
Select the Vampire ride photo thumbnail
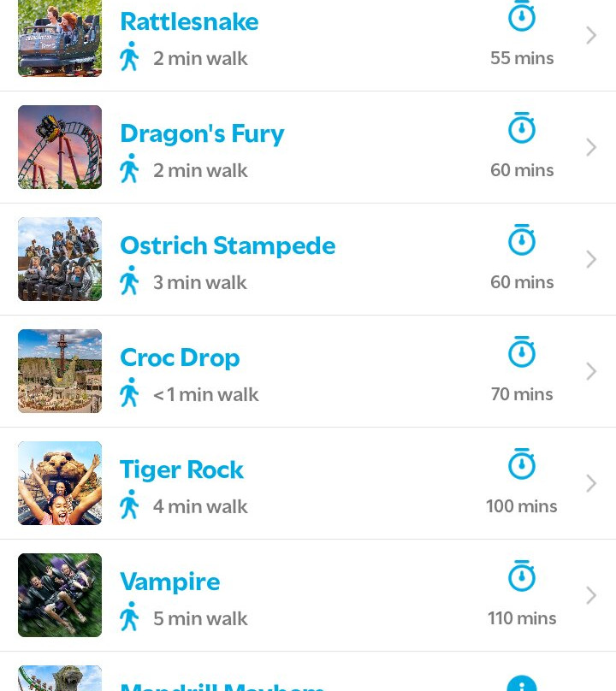(60, 595)
